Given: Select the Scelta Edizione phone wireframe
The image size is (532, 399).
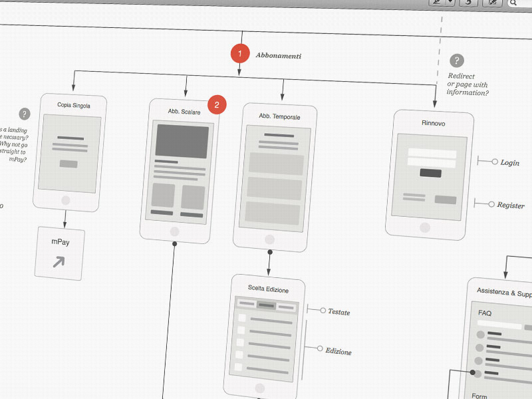Looking at the screenshot, I should coord(264,336).
